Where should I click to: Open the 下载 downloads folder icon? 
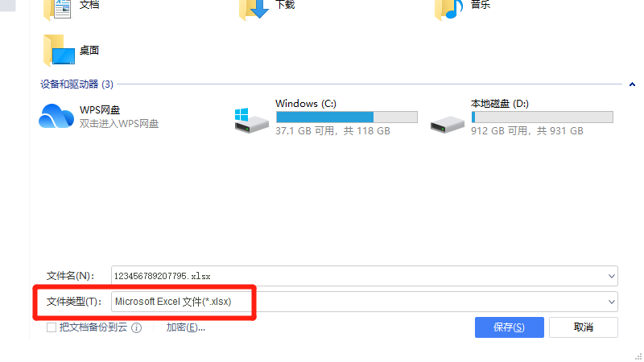point(254,9)
